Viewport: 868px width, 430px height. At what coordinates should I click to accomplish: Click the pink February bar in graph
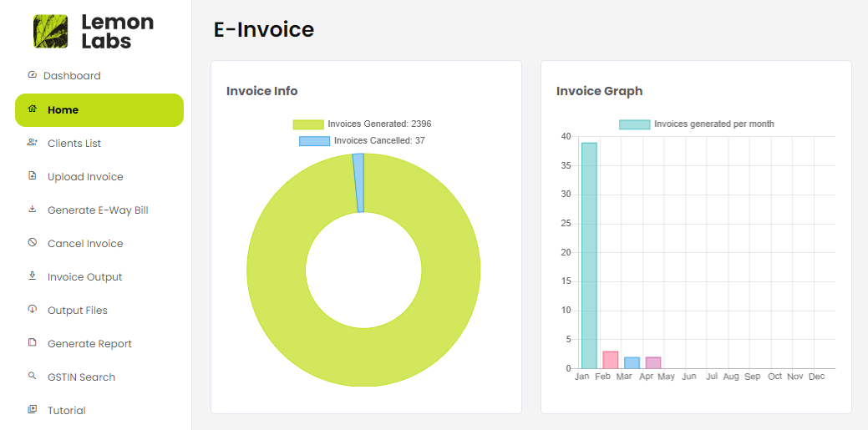610,360
